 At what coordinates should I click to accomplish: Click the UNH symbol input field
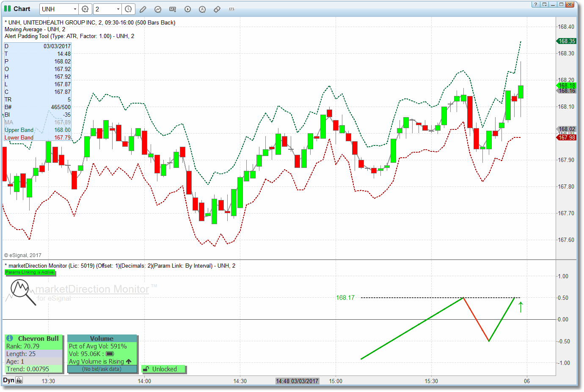coord(56,9)
